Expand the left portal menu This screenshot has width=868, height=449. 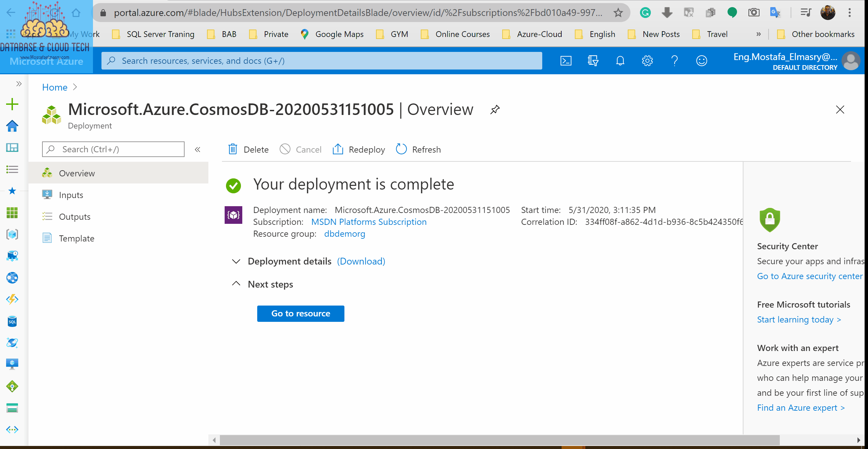point(19,84)
